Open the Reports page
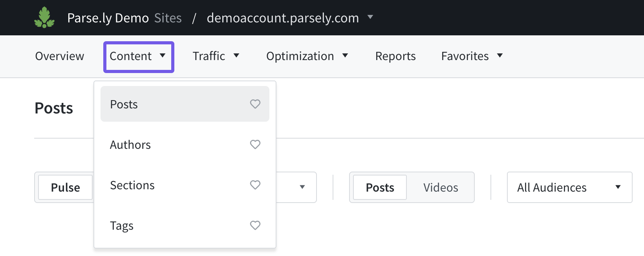Viewport: 644px width, 256px height. coord(395,56)
